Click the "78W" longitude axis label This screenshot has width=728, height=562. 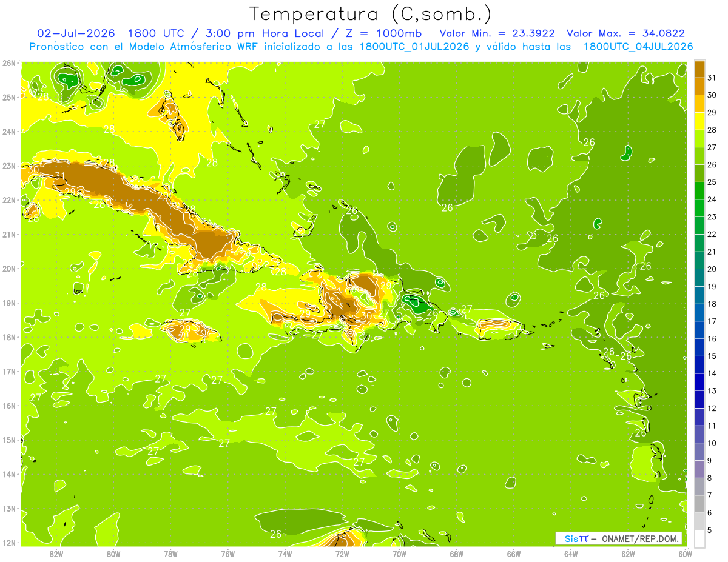tap(170, 554)
